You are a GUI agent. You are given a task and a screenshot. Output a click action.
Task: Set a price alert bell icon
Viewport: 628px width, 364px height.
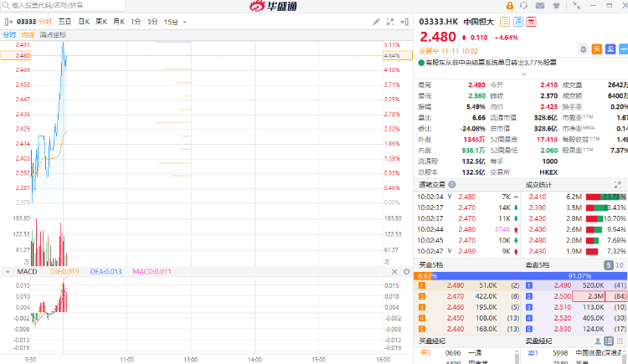(583, 49)
